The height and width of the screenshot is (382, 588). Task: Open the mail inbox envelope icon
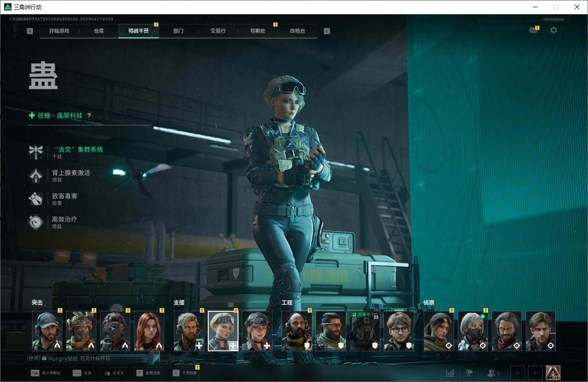click(533, 30)
